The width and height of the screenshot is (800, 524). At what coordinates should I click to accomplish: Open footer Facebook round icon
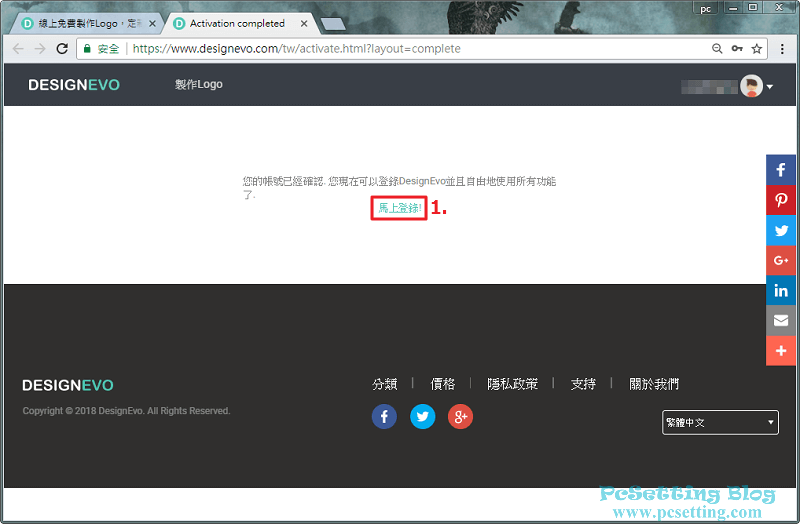384,417
